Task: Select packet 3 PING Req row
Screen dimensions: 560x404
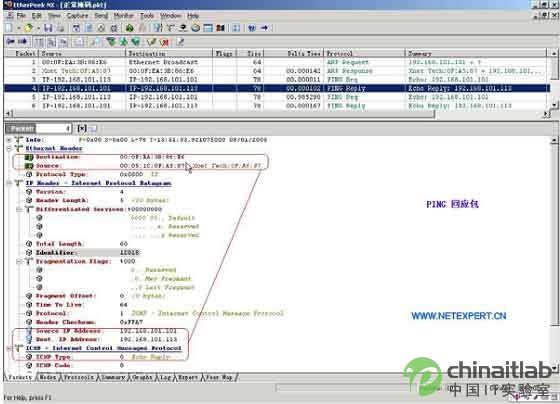Action: pos(275,79)
